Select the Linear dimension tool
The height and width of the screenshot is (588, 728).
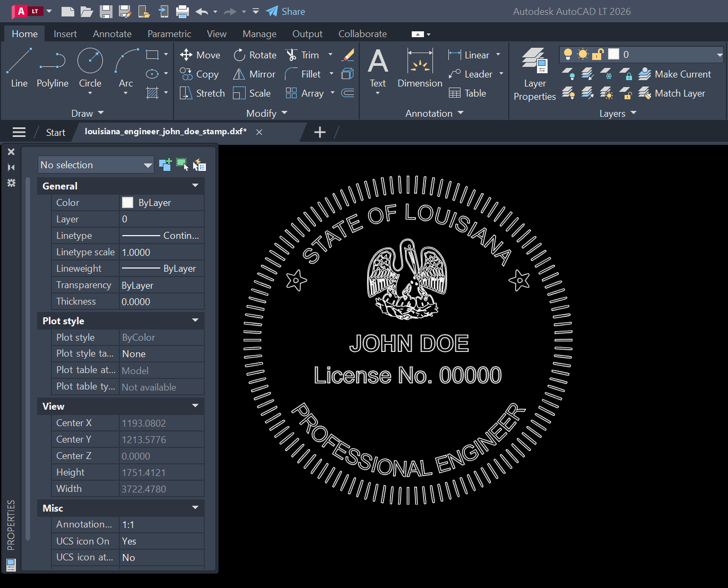pos(469,55)
